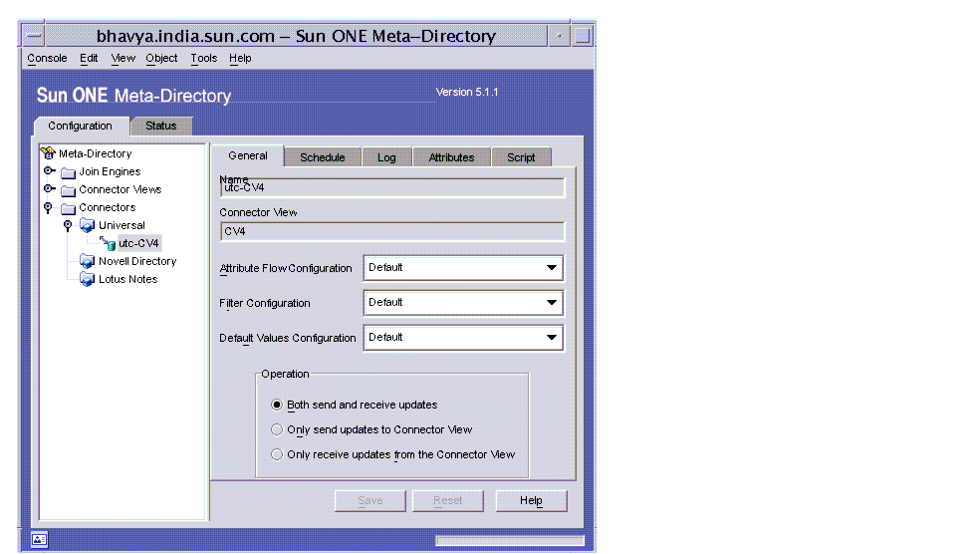Open the window menu button in title bar
The width and height of the screenshot is (980, 554).
click(35, 36)
